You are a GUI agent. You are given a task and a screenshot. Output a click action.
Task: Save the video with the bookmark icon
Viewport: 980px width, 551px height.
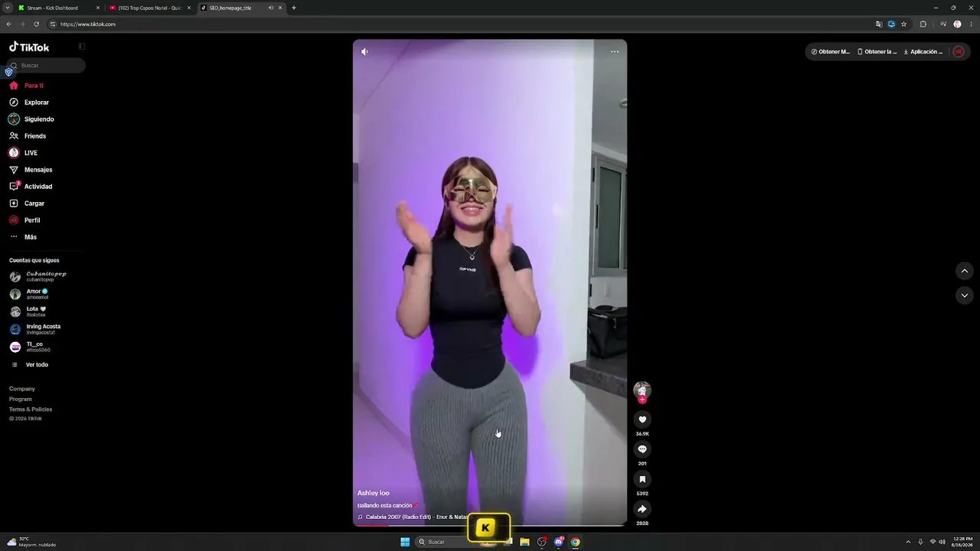point(642,479)
